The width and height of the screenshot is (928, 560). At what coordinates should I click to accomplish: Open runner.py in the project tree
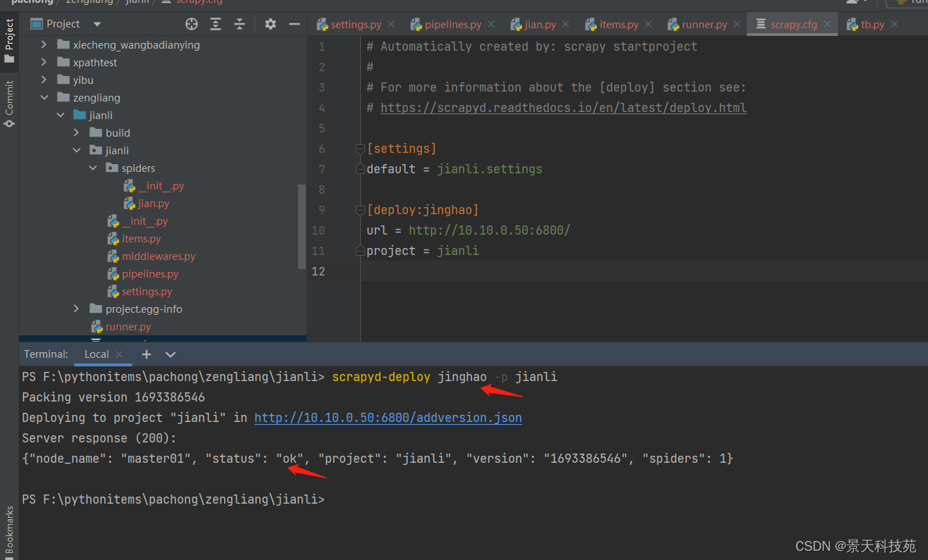pos(128,327)
